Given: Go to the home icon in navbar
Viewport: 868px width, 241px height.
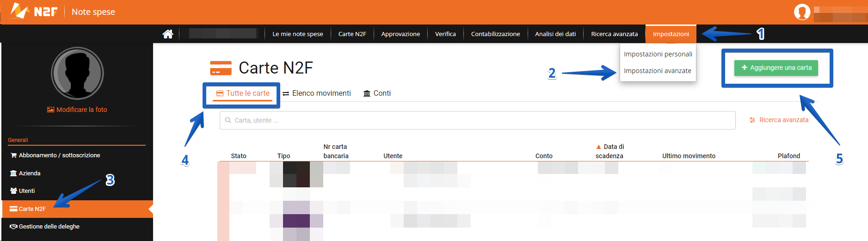Looking at the screenshot, I should [x=168, y=34].
